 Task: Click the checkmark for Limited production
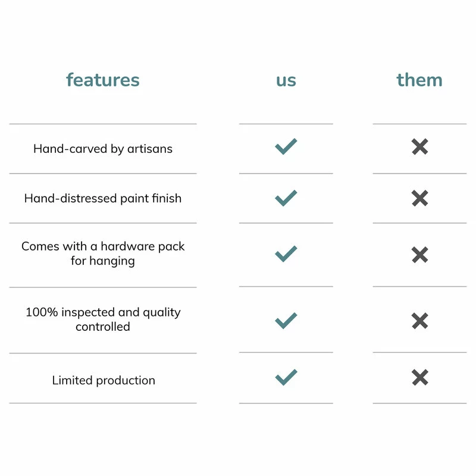(x=286, y=377)
